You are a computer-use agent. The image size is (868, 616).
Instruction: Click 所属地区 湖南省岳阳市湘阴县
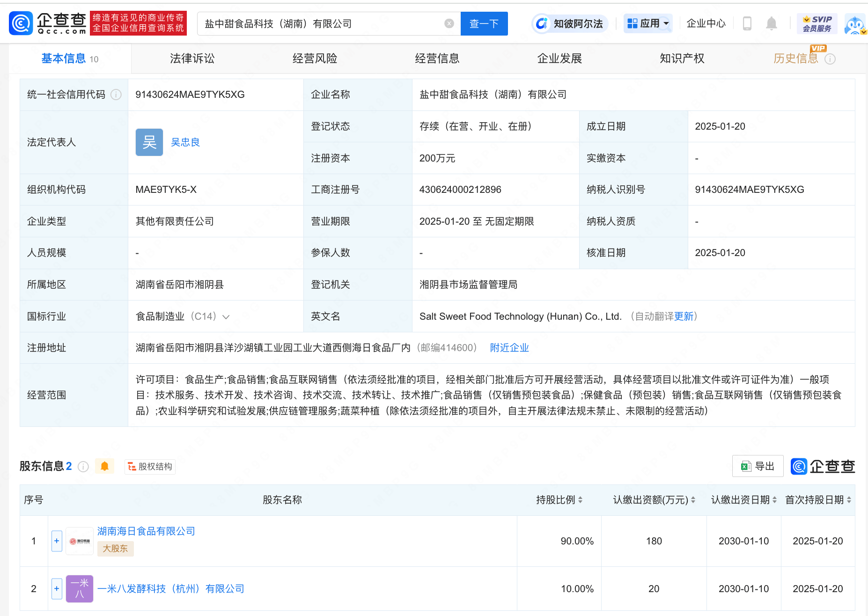(180, 285)
